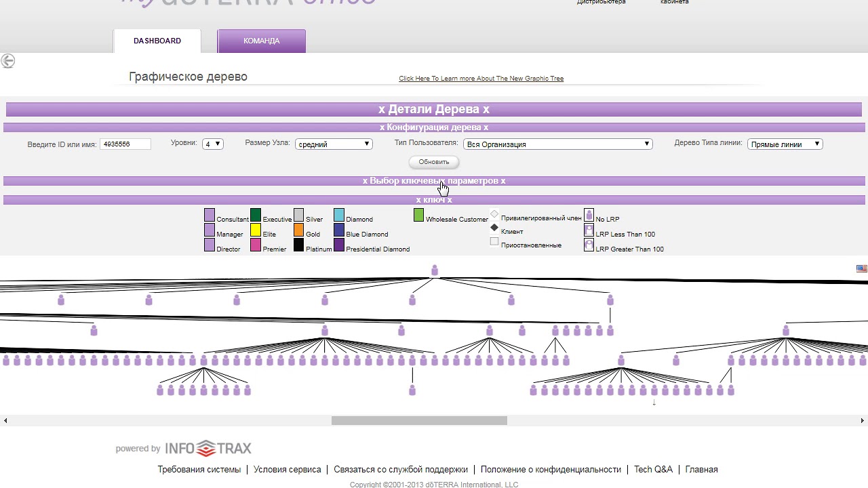Collapse the ключ legend section
The image size is (868, 488).
tap(434, 200)
